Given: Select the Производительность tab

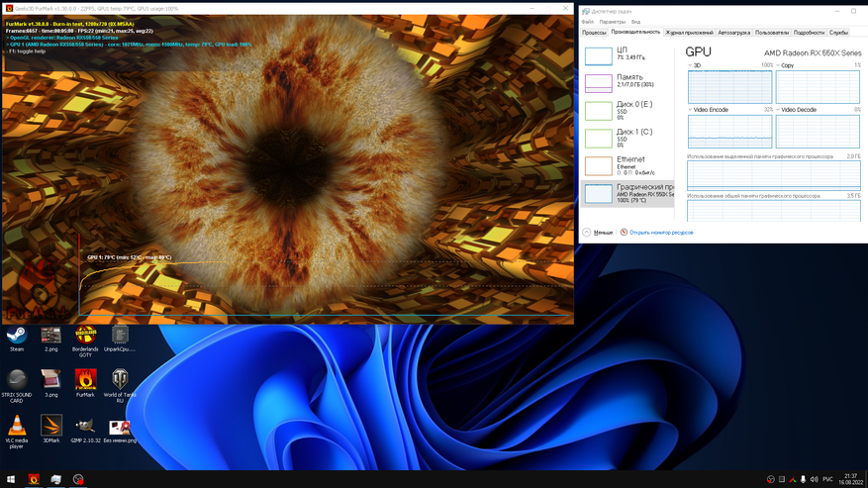Looking at the screenshot, I should coord(635,32).
